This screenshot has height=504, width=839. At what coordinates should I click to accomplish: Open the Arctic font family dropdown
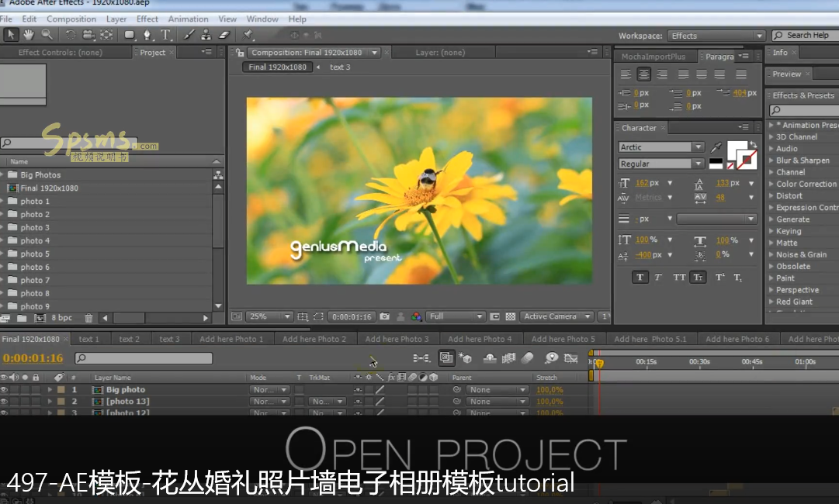click(x=661, y=147)
